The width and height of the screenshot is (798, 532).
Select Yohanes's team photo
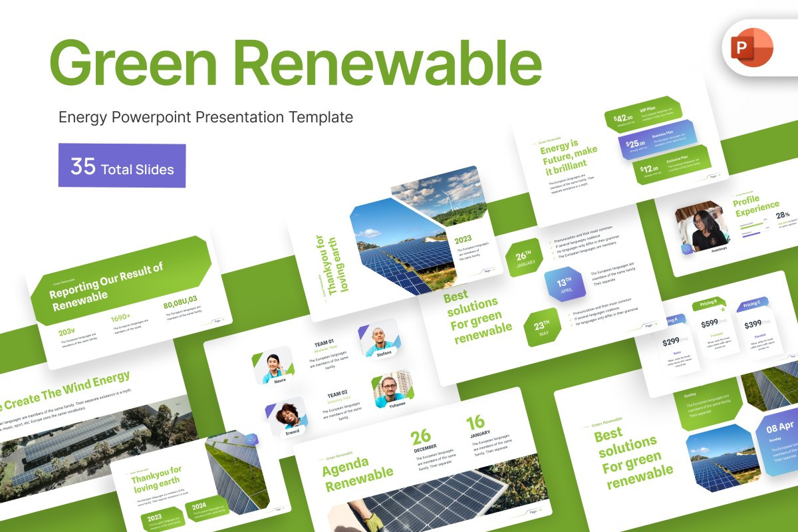pyautogui.click(x=394, y=390)
